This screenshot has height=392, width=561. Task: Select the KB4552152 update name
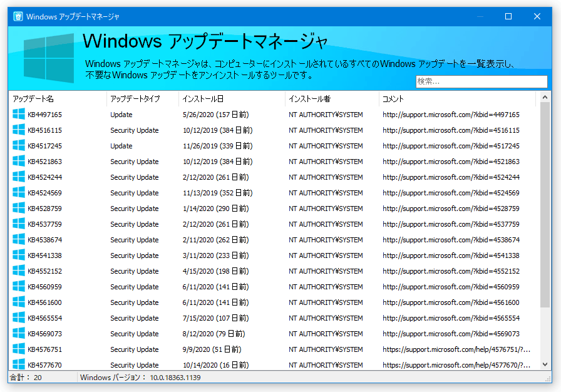(44, 271)
